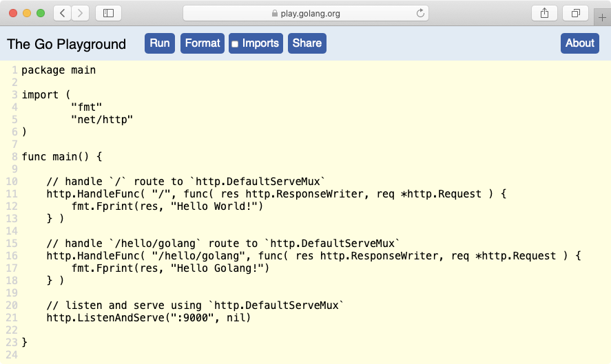
Task: Open the Safari share sheet icon
Action: [544, 12]
